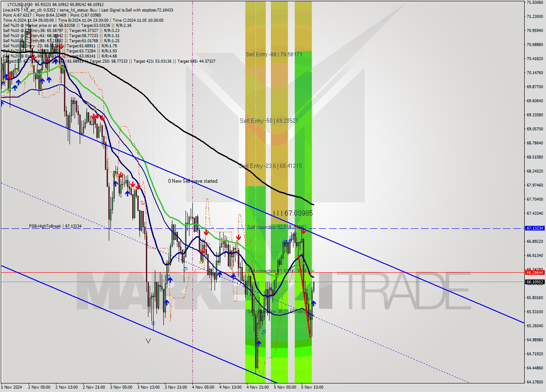Click the '2 Nov 21:00' time label
The image size is (546, 392).
pos(94,387)
